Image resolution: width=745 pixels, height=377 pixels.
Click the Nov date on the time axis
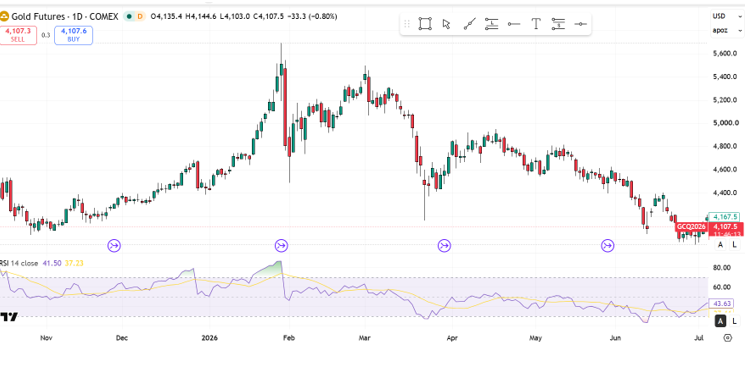point(46,338)
